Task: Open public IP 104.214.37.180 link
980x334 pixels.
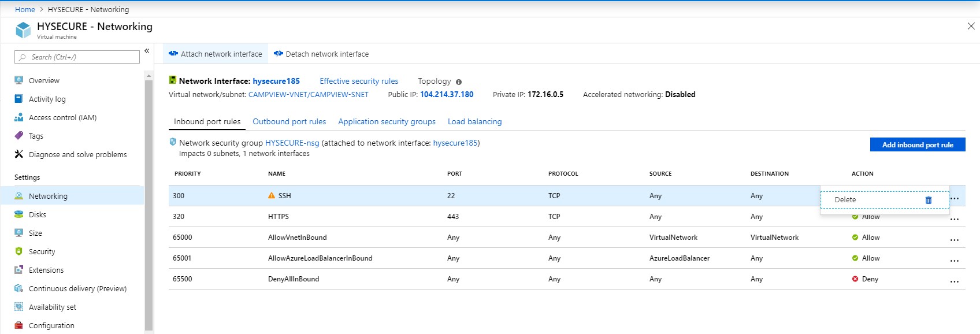Action: (447, 94)
